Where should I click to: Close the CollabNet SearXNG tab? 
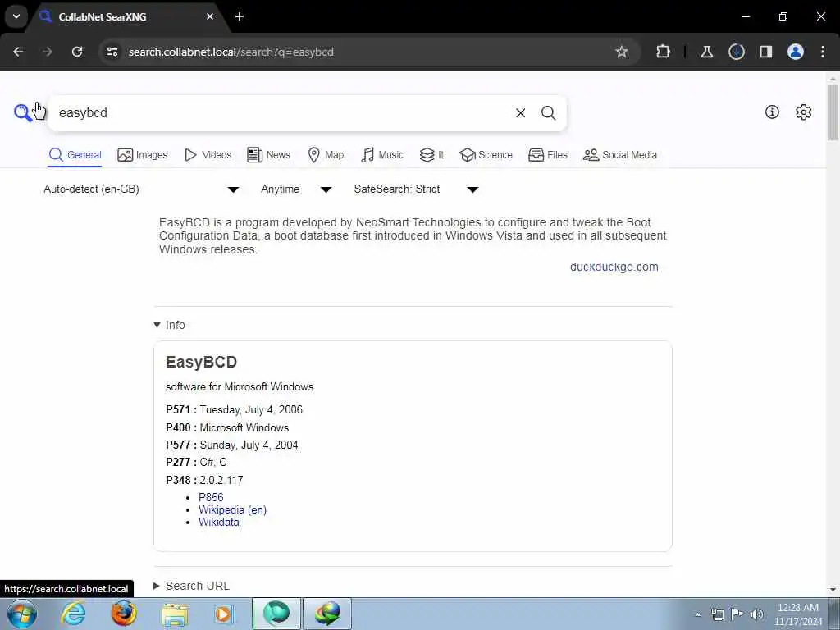210,16
